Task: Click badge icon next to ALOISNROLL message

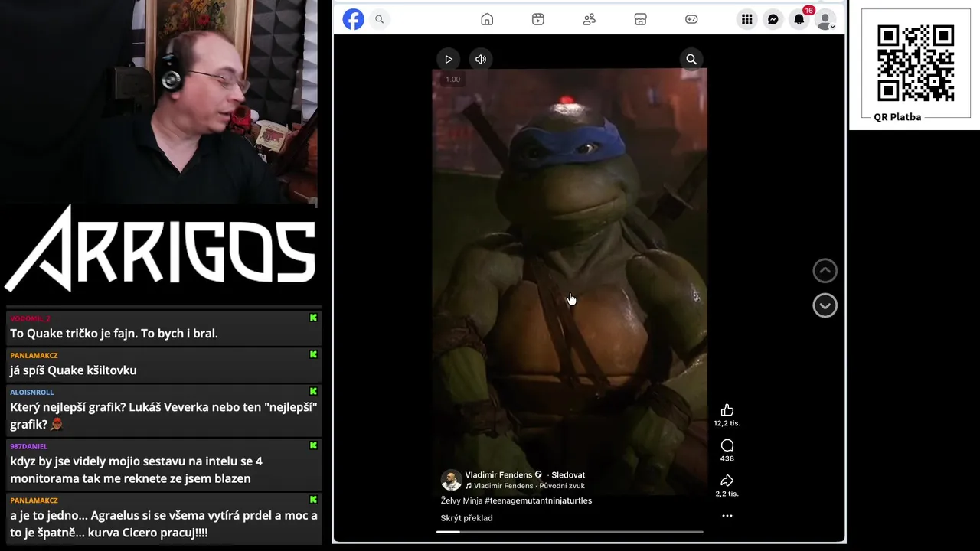Action: pos(313,392)
